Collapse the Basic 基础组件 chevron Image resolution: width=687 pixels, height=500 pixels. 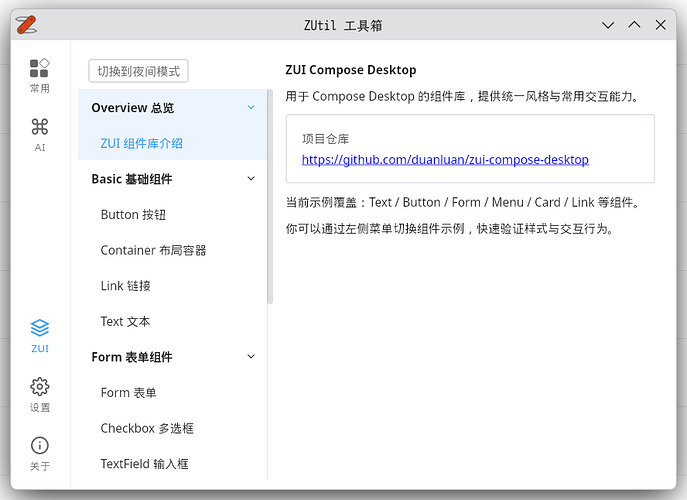(x=251, y=178)
